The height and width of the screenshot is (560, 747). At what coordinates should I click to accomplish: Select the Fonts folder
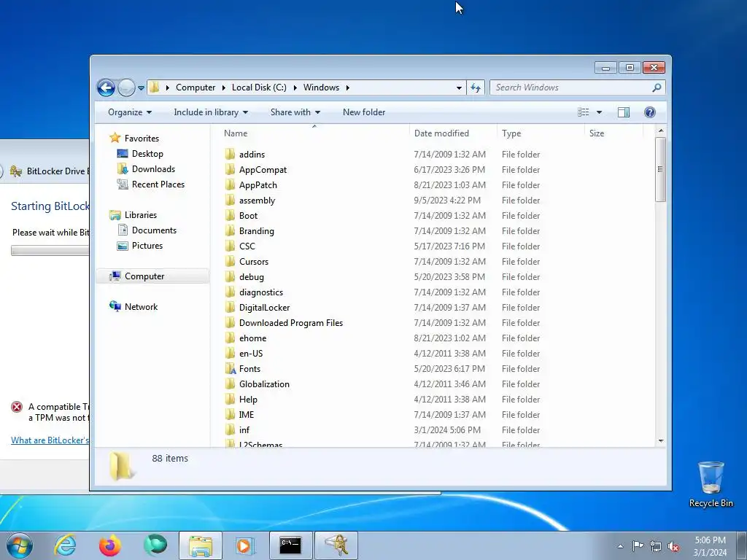click(x=249, y=369)
